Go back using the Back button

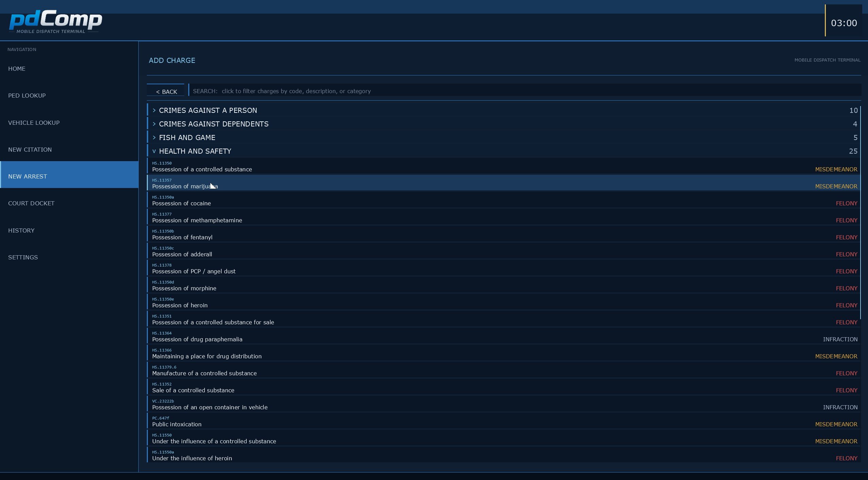tap(166, 91)
